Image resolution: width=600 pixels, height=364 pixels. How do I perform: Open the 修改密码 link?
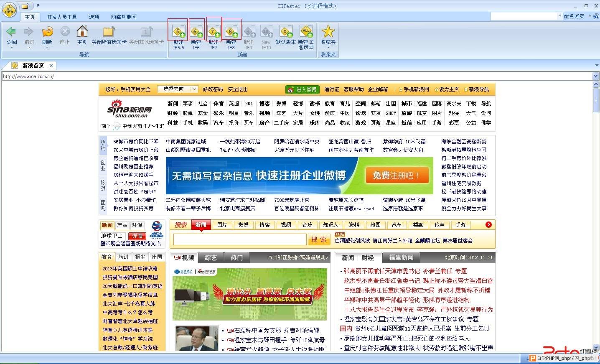[x=213, y=89]
